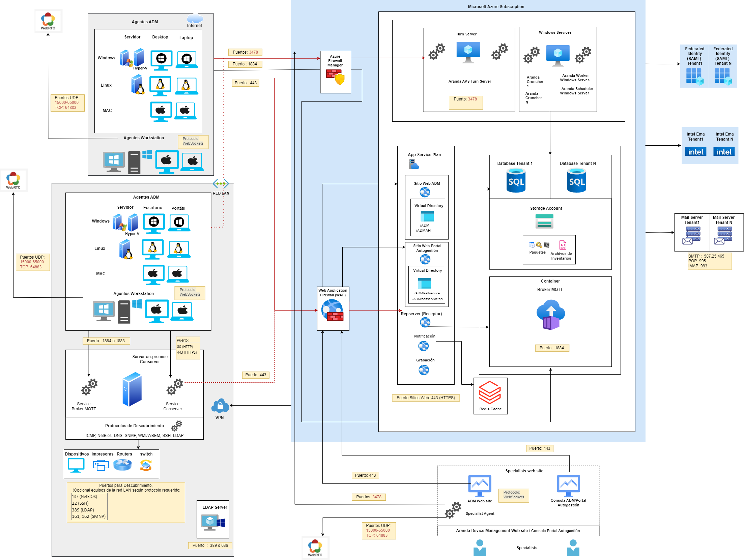Select the ICMP, NetBios, DNS, SNMP protocols text
744x560 pixels.
[135, 436]
